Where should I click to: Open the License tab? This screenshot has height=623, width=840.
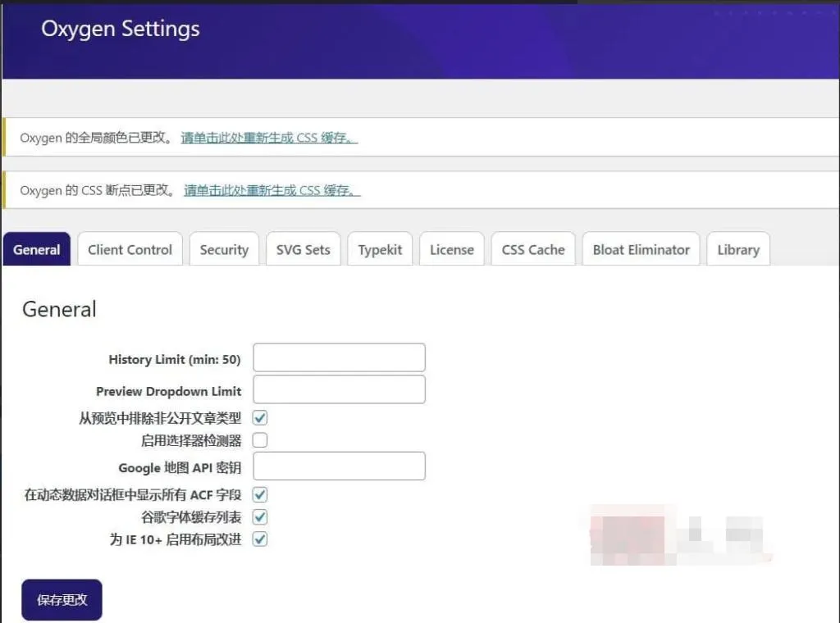pos(452,249)
